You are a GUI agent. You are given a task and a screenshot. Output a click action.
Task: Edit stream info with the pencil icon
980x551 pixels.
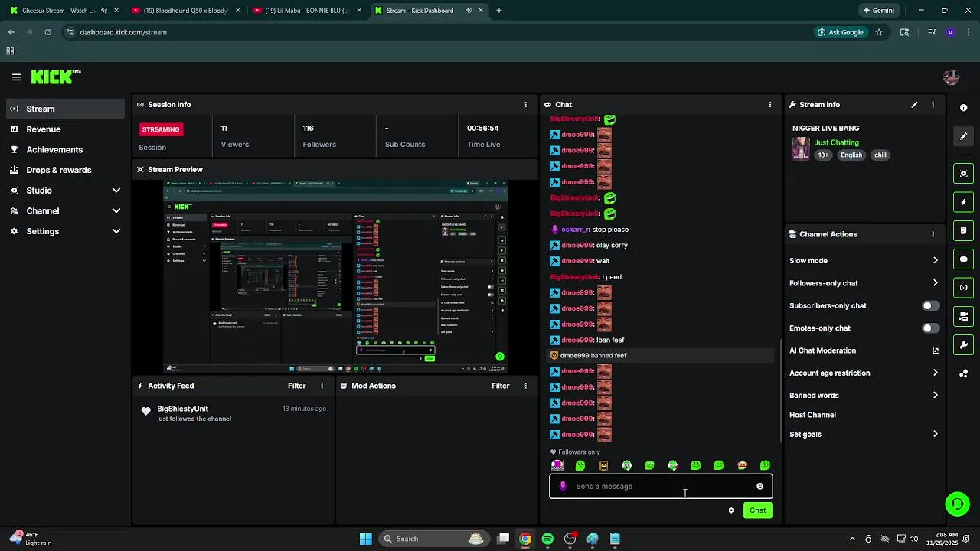pos(914,105)
